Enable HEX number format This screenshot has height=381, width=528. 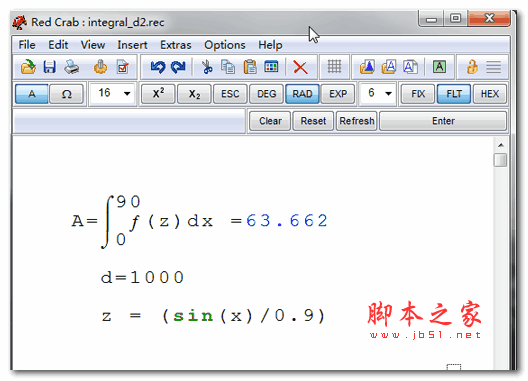coord(490,94)
